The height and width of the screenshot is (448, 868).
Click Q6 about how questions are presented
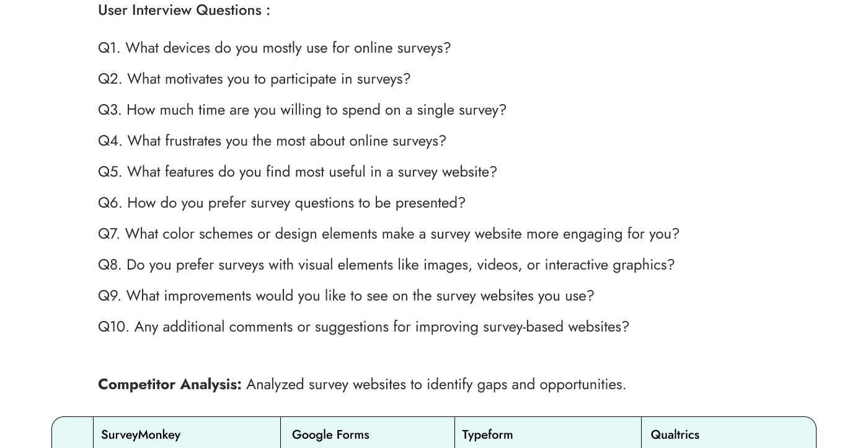click(281, 203)
